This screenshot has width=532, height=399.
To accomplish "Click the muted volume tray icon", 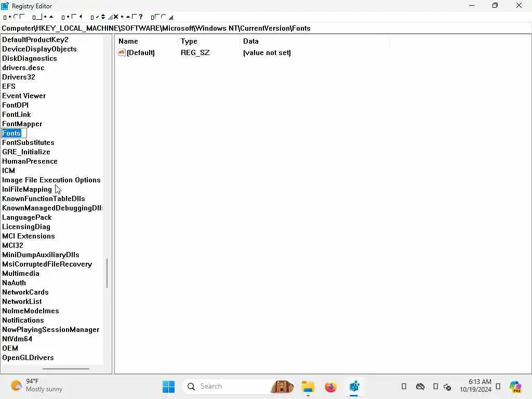I will pos(447,387).
